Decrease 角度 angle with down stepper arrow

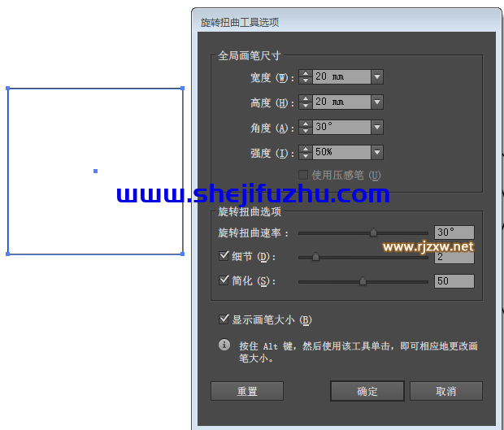306,131
